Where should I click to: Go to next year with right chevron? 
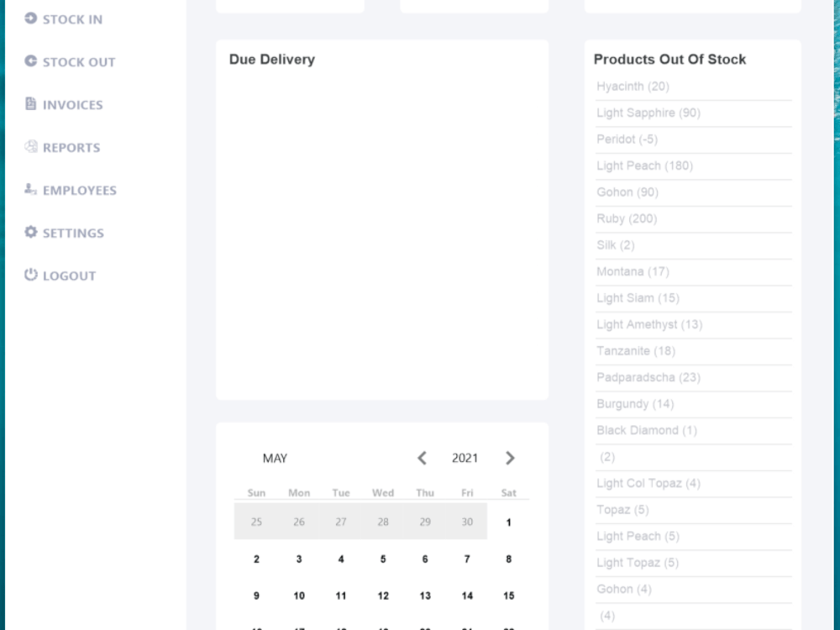[510, 458]
